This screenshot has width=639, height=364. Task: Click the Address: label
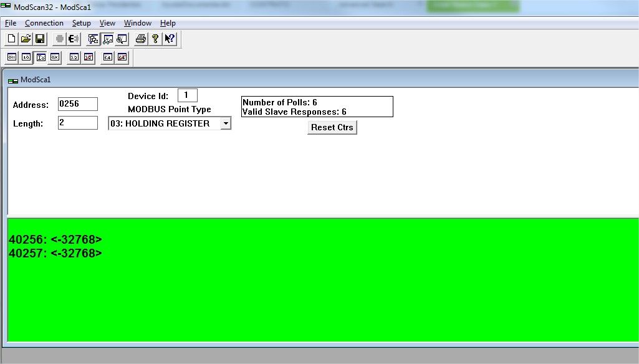pos(31,105)
